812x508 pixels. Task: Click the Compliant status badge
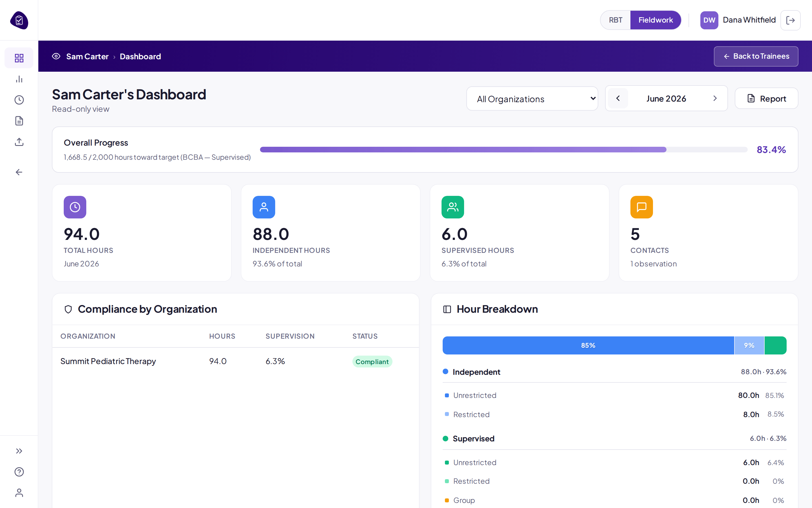[x=372, y=362]
